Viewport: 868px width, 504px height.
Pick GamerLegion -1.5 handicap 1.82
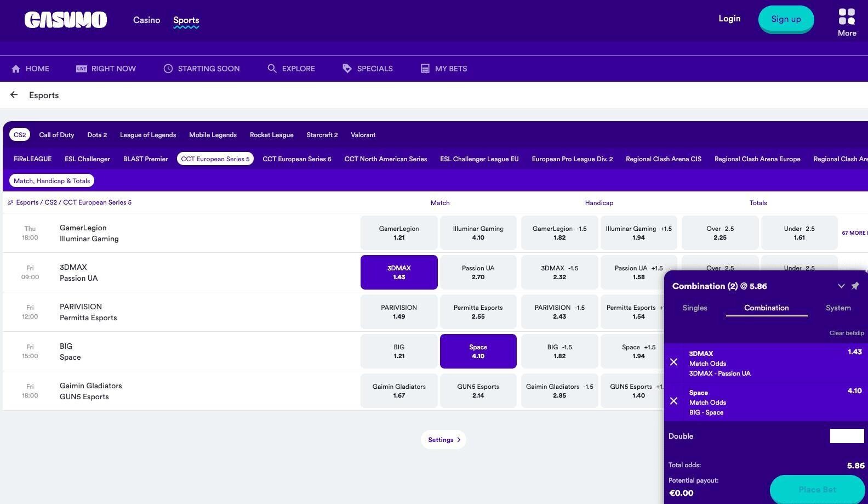pyautogui.click(x=559, y=233)
